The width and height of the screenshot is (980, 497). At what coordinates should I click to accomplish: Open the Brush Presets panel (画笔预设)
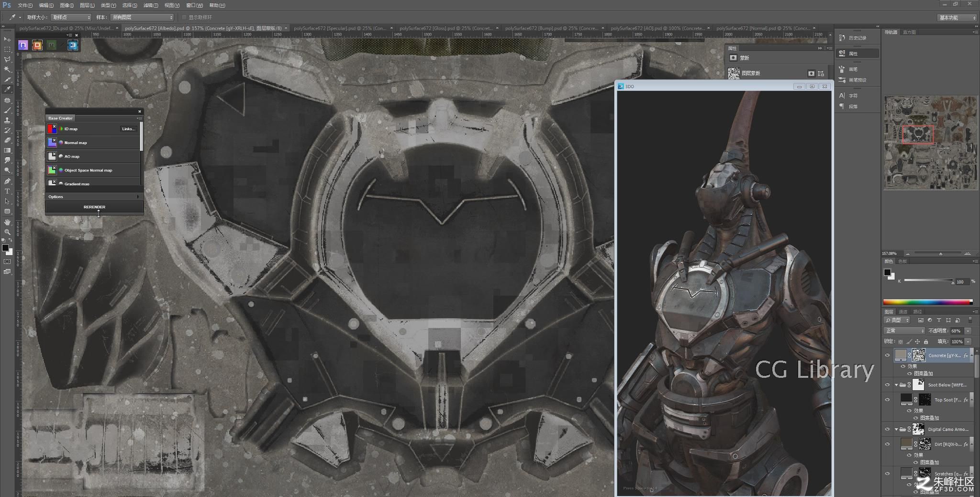pos(857,80)
